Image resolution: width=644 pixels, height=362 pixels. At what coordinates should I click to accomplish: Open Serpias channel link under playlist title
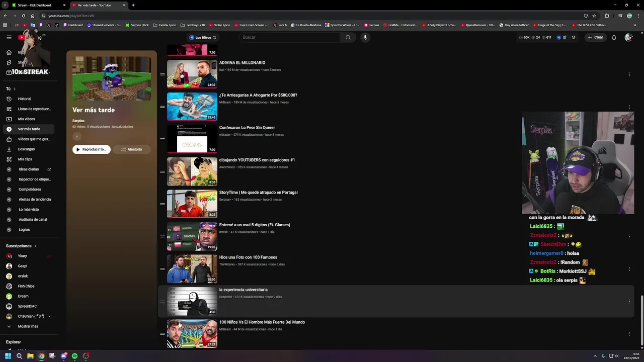pos(78,121)
